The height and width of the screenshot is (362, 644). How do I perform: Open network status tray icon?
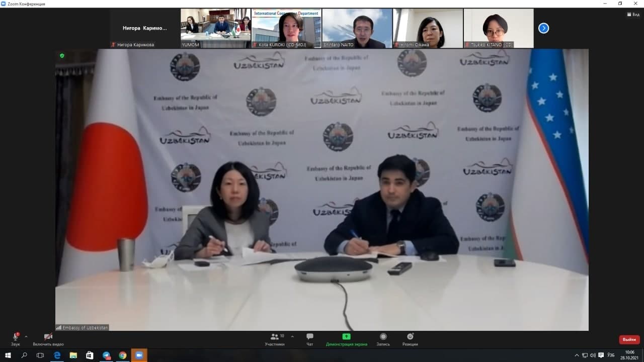pos(585,355)
